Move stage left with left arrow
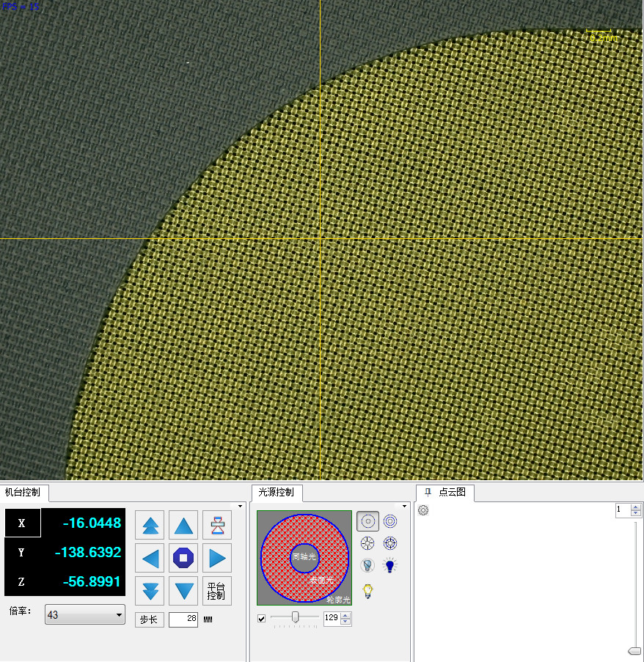The height and width of the screenshot is (662, 644). pos(150,558)
